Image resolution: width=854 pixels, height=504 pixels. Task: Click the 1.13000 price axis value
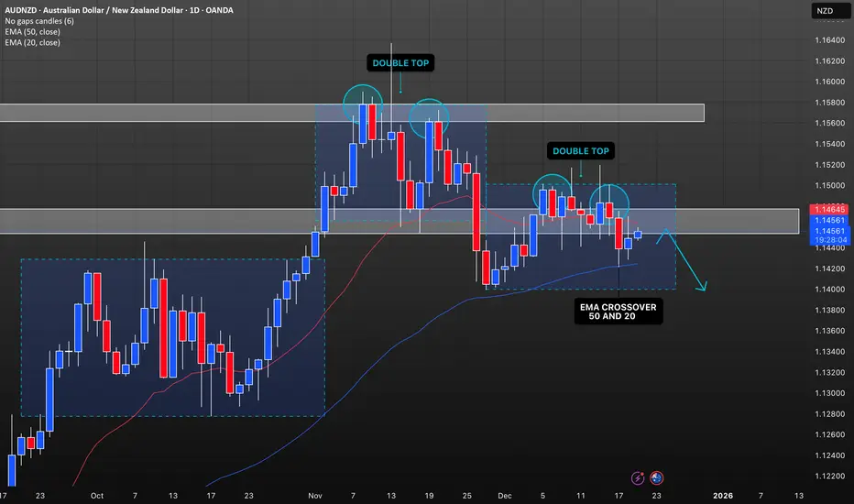pyautogui.click(x=829, y=393)
